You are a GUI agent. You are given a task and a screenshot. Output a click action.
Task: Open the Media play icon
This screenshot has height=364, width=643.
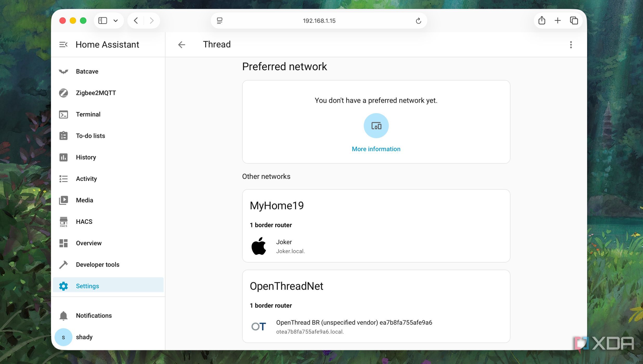coord(63,200)
